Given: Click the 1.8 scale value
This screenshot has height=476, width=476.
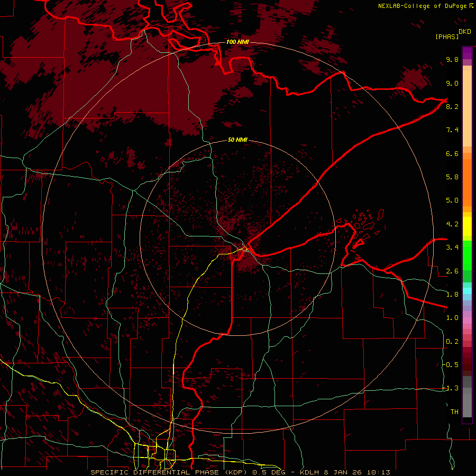Looking at the screenshot, I should [x=452, y=295].
